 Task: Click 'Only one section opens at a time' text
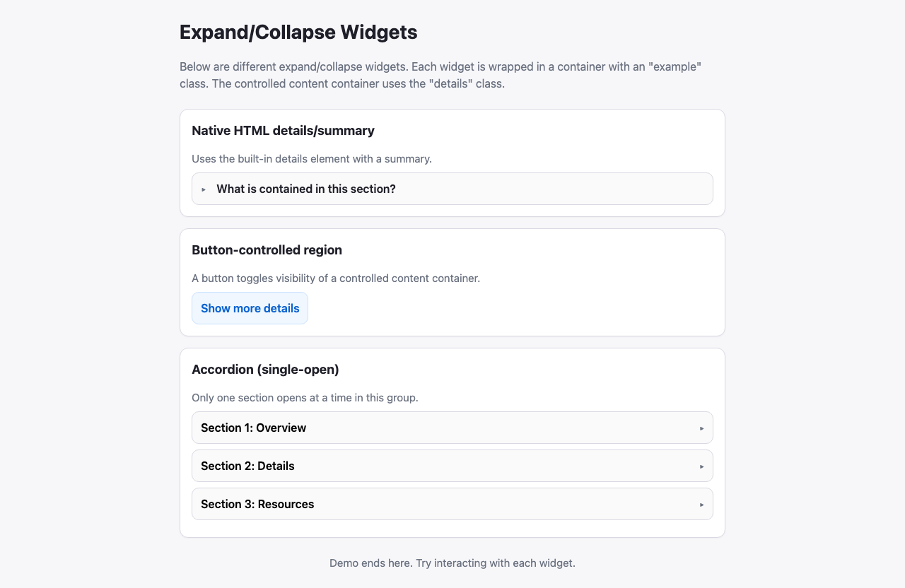click(305, 398)
